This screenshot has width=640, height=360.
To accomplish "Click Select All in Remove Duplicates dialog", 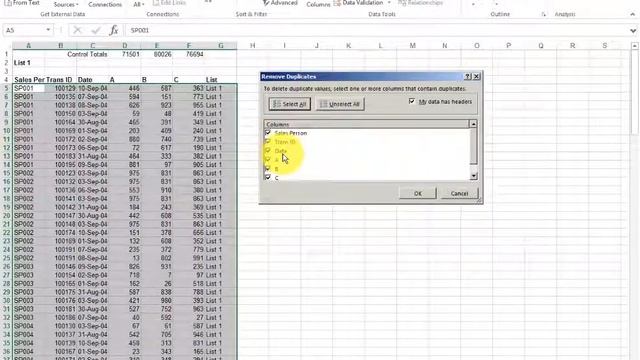I will (x=289, y=104).
